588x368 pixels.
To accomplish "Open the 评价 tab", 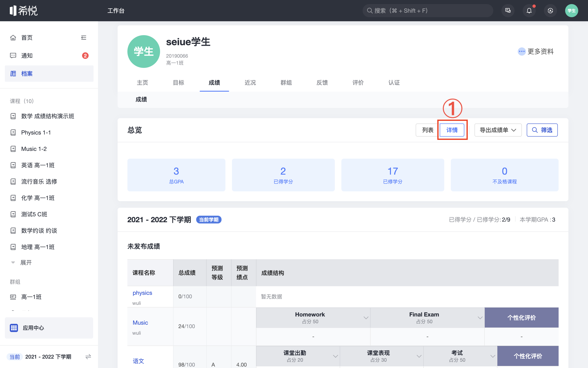I will (x=358, y=83).
